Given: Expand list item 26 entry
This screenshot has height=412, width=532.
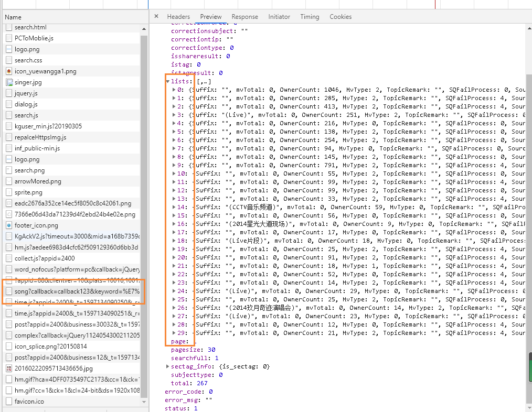Looking at the screenshot, I should 174,308.
